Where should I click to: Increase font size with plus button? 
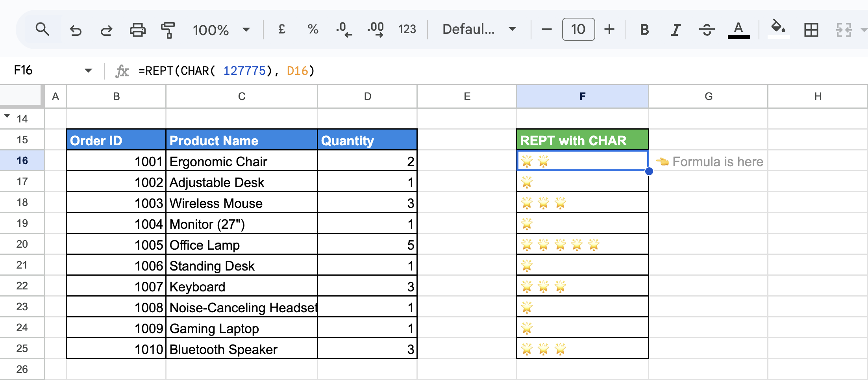pos(609,30)
